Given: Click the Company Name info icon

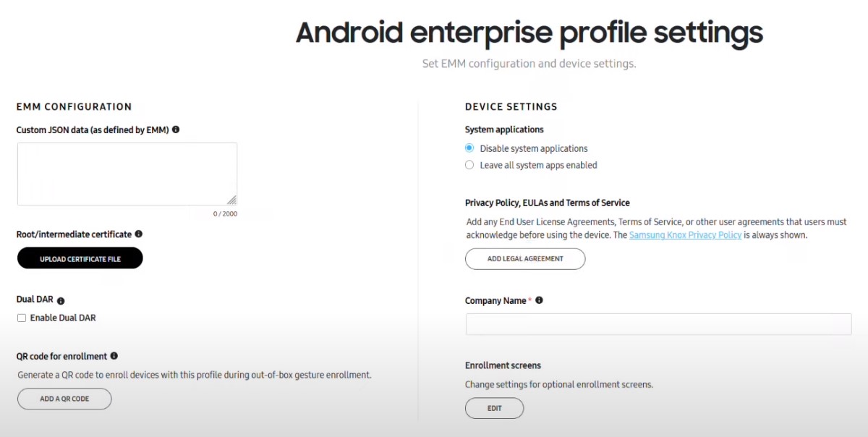Looking at the screenshot, I should pyautogui.click(x=540, y=300).
